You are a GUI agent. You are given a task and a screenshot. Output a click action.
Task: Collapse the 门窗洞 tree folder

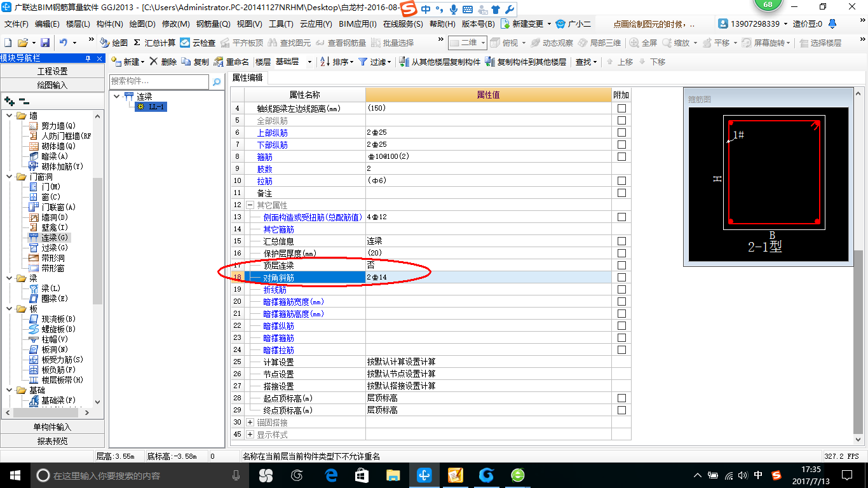[x=9, y=177]
